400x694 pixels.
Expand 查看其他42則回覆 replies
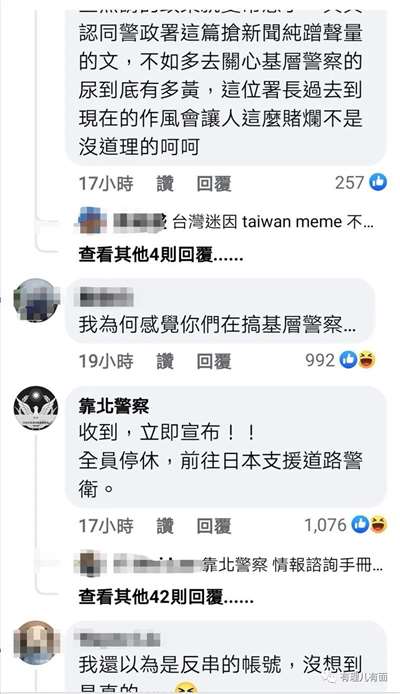(x=166, y=597)
